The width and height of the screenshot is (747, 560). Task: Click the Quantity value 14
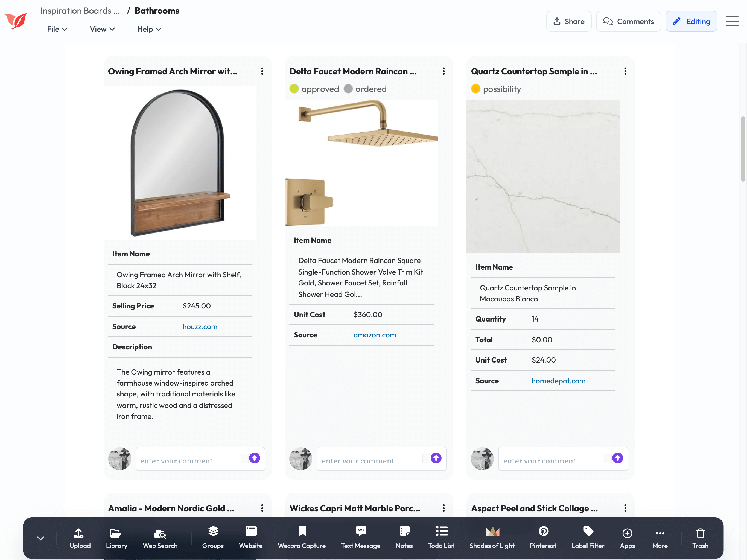[x=535, y=319]
